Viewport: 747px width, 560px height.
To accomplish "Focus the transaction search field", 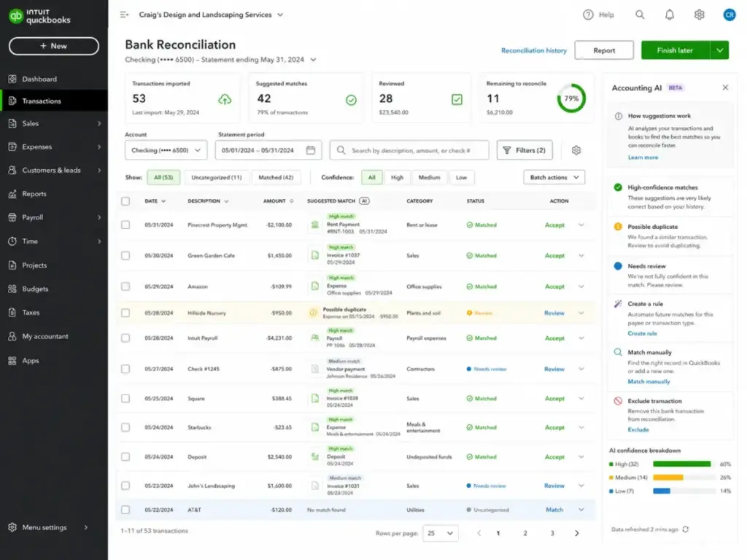I will (409, 150).
